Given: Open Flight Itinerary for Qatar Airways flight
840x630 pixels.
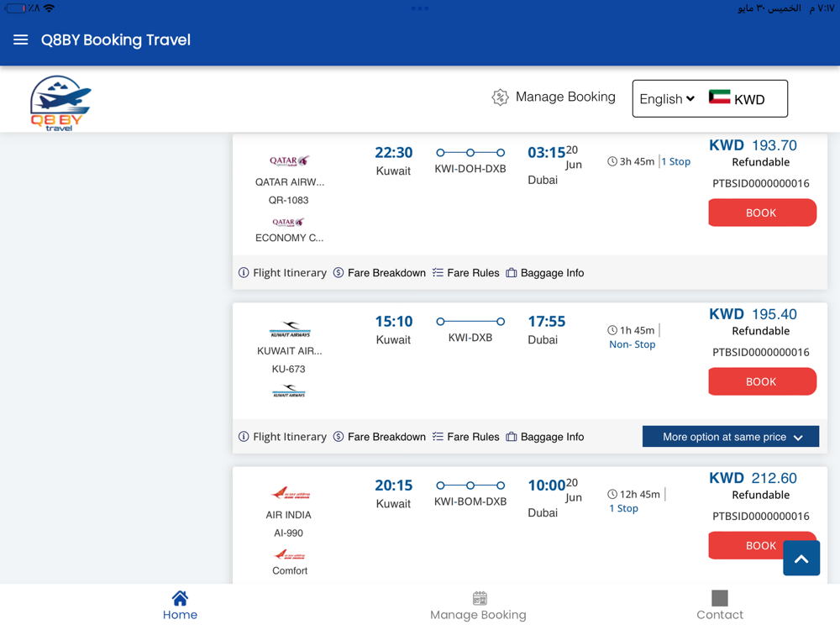Looking at the screenshot, I should (282, 273).
